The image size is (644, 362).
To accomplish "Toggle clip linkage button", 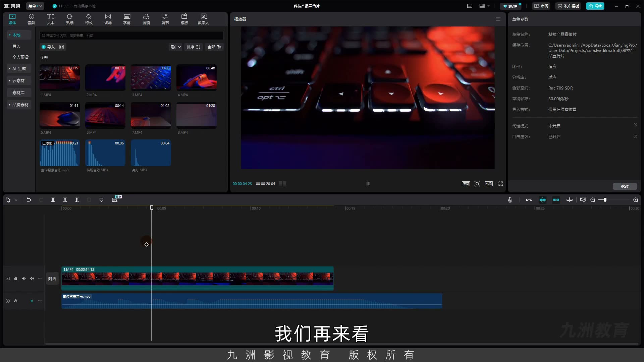I will point(556,200).
